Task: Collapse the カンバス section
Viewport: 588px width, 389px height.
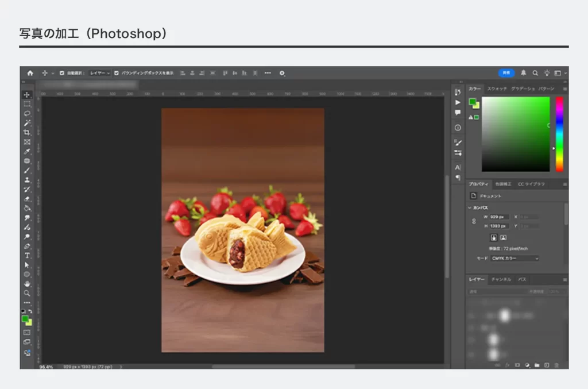Action: [470, 207]
